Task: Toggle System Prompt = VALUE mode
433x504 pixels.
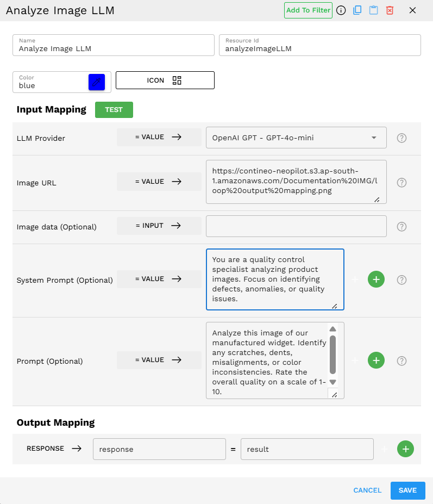Action: (158, 279)
